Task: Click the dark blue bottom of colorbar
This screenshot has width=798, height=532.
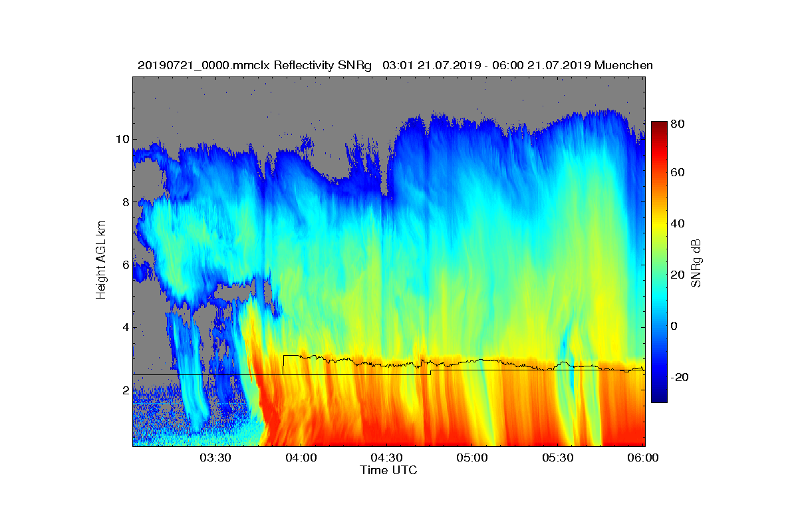Action: pyautogui.click(x=658, y=398)
